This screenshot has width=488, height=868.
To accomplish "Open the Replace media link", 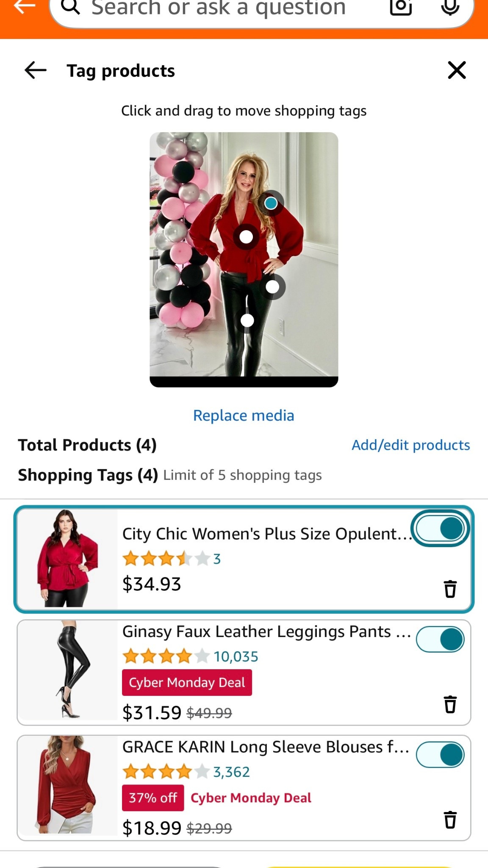I will [x=244, y=415].
